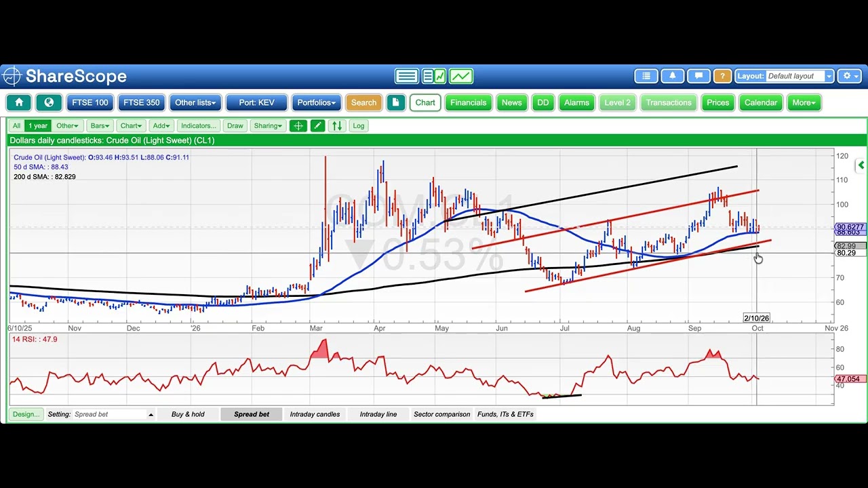868x488 pixels.
Task: Open the Sharing dropdown
Action: tap(268, 125)
